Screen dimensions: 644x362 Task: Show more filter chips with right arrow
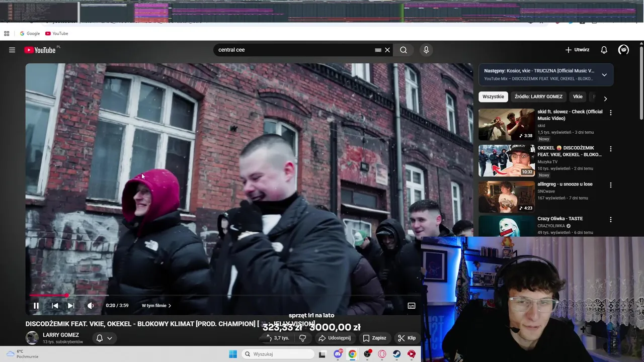605,99
